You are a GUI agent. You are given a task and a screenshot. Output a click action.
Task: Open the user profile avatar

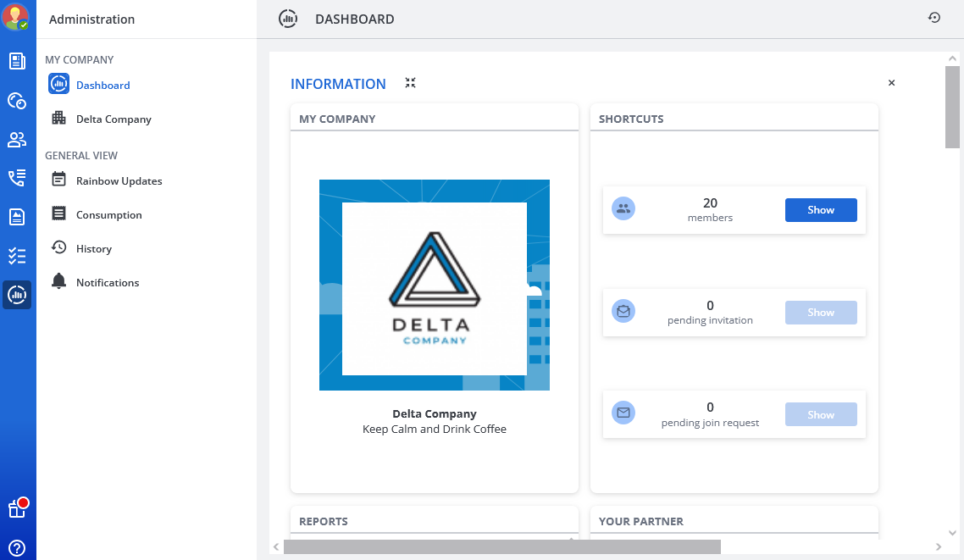16,17
